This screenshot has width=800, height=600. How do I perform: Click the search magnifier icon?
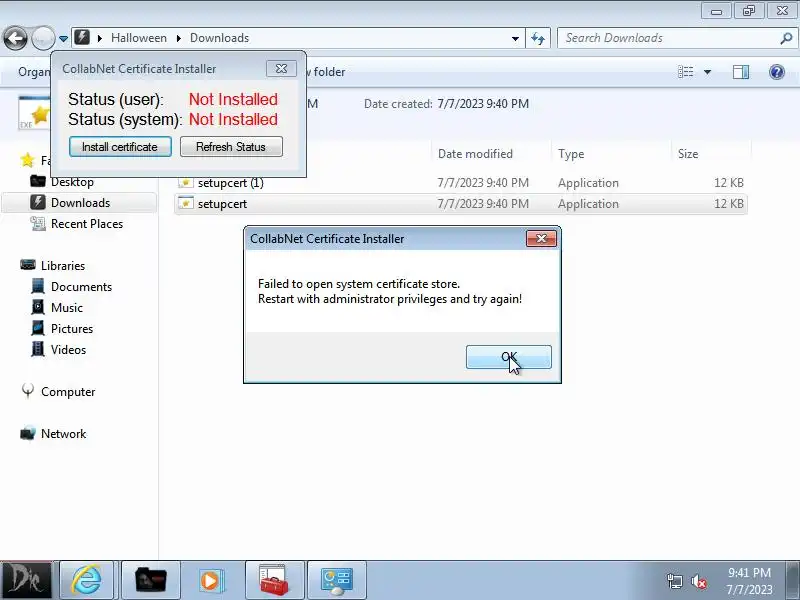point(786,38)
